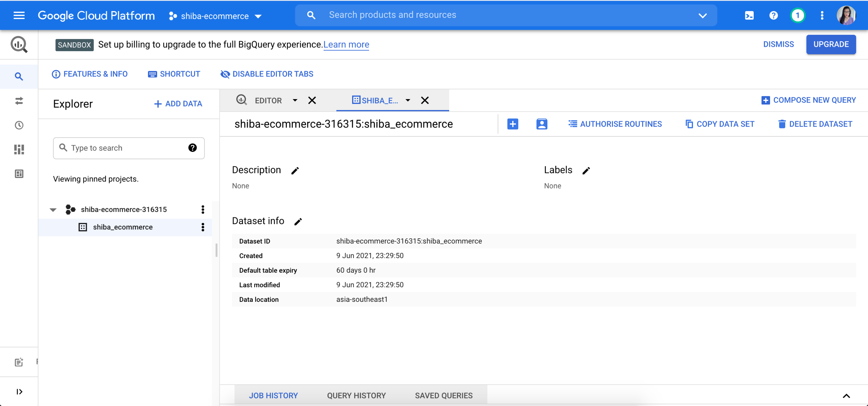Open the shiba-ecommerce project selector dropdown
The image size is (868, 406).
tap(215, 16)
